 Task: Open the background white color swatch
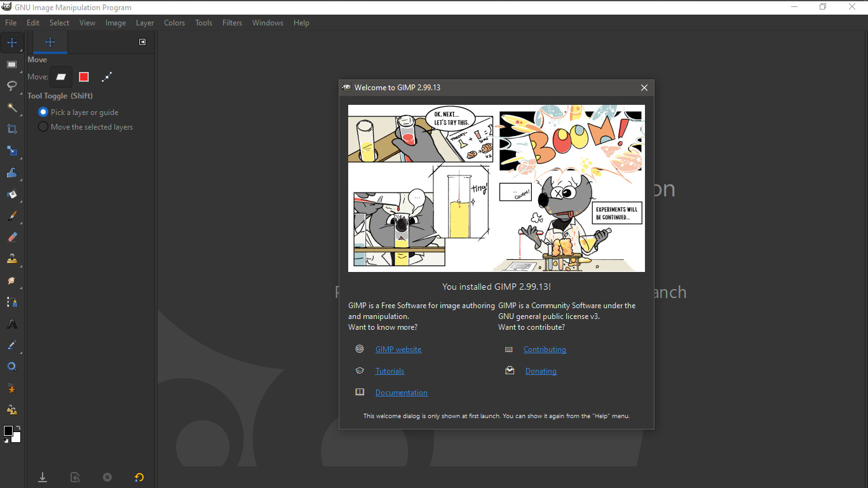17,438
